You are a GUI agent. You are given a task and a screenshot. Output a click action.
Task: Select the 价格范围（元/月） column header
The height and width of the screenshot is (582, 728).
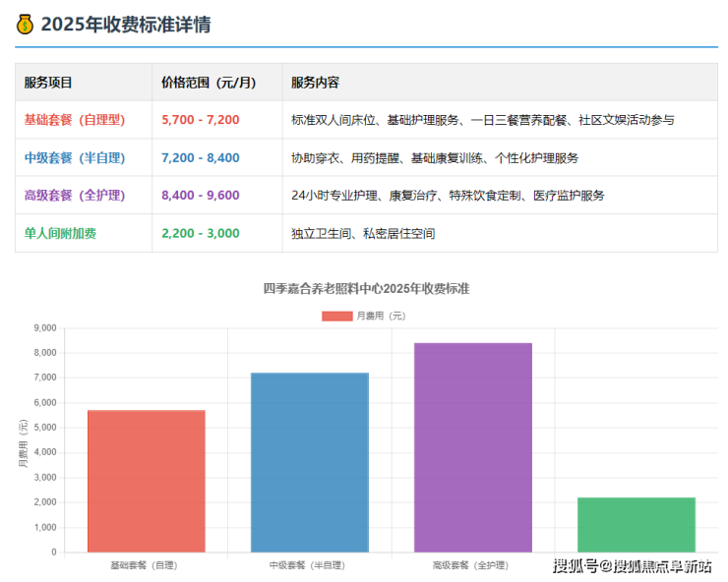click(x=209, y=83)
